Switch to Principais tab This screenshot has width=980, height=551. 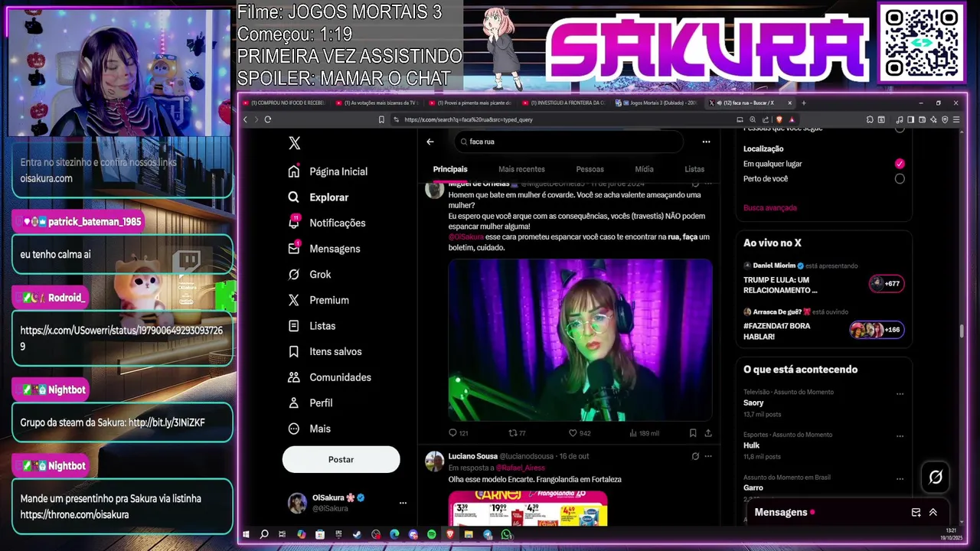tap(450, 169)
